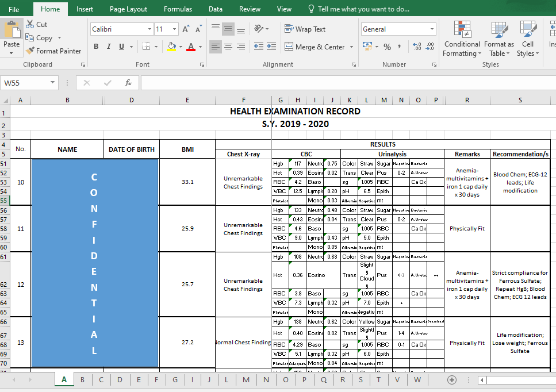Open Conditional Formatting menu

click(x=462, y=39)
